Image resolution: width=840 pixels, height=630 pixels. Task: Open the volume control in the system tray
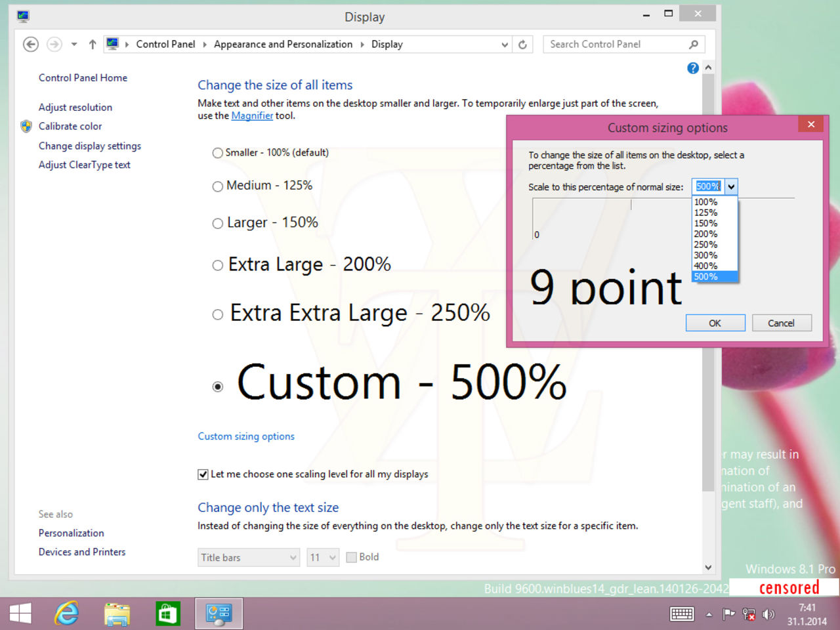click(x=769, y=614)
